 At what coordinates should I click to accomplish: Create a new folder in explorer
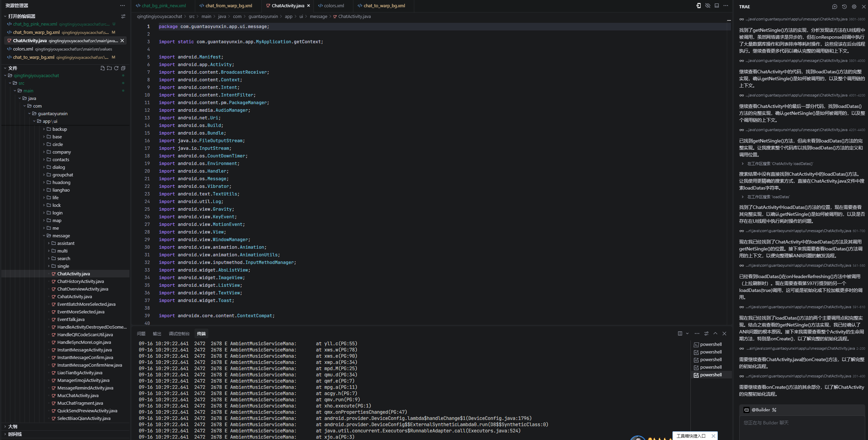[109, 68]
